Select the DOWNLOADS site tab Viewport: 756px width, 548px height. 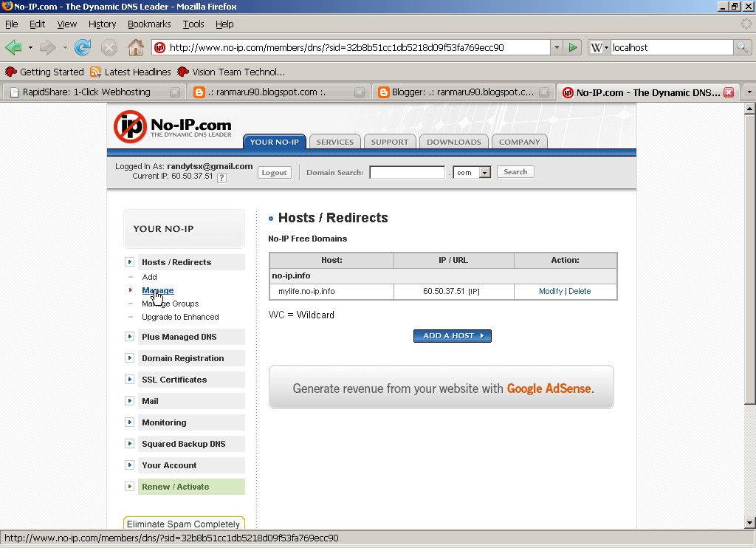454,142
